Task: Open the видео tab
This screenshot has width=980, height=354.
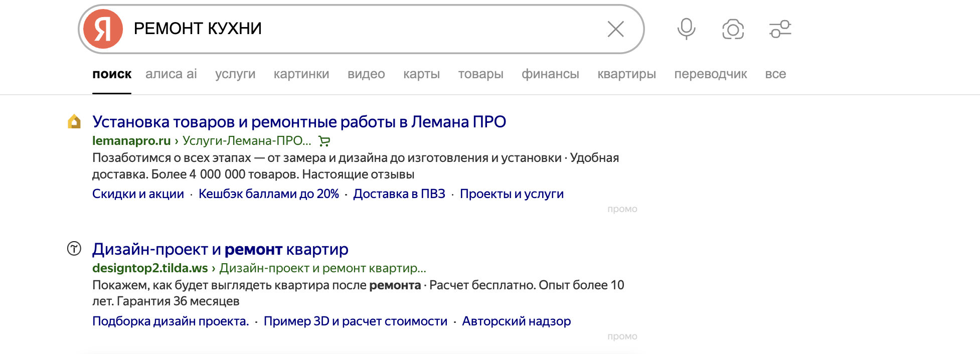Action: click(x=366, y=74)
